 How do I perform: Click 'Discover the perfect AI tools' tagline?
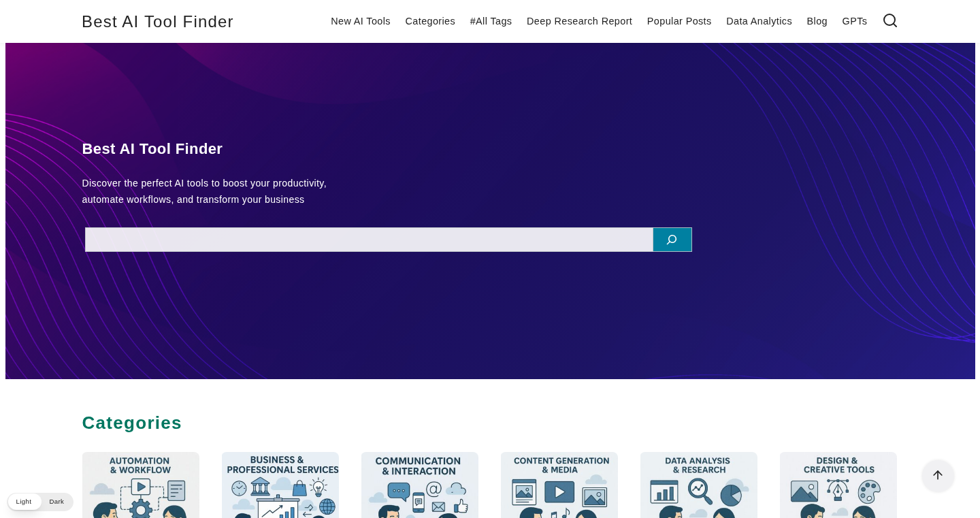(x=204, y=191)
